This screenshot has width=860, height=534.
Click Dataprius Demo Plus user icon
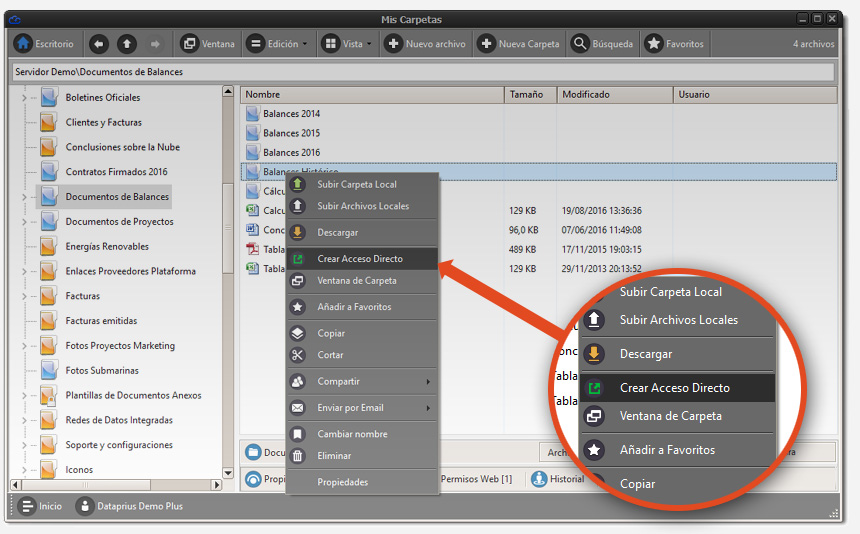(x=84, y=506)
